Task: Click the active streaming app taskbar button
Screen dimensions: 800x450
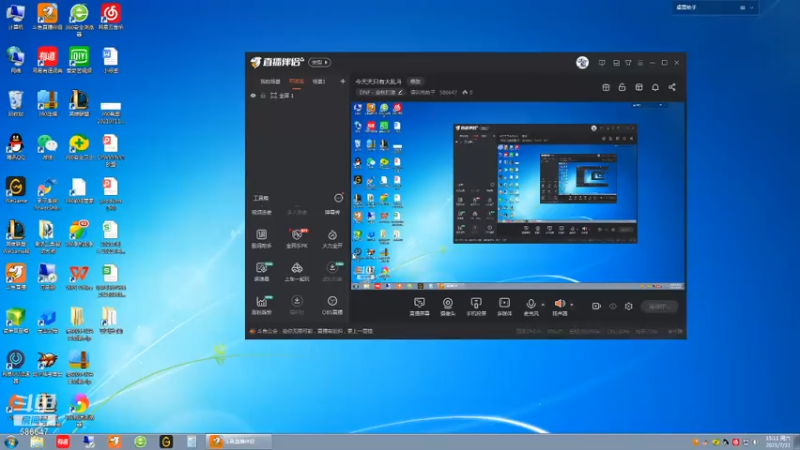Action: 238,441
